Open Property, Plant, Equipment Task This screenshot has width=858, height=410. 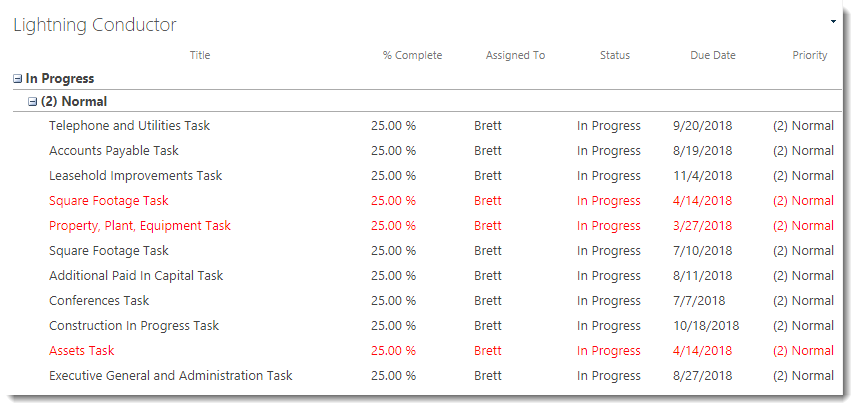click(140, 226)
